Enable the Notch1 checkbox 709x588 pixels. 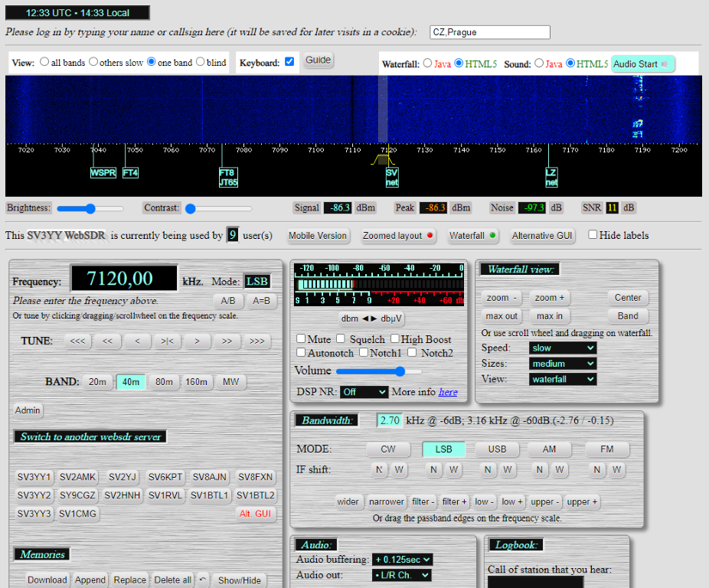click(364, 352)
